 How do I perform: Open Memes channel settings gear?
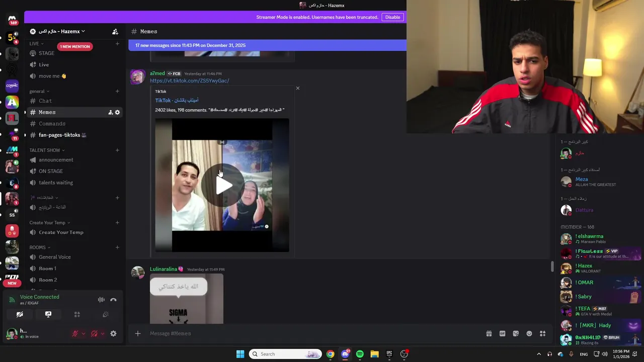tap(118, 112)
